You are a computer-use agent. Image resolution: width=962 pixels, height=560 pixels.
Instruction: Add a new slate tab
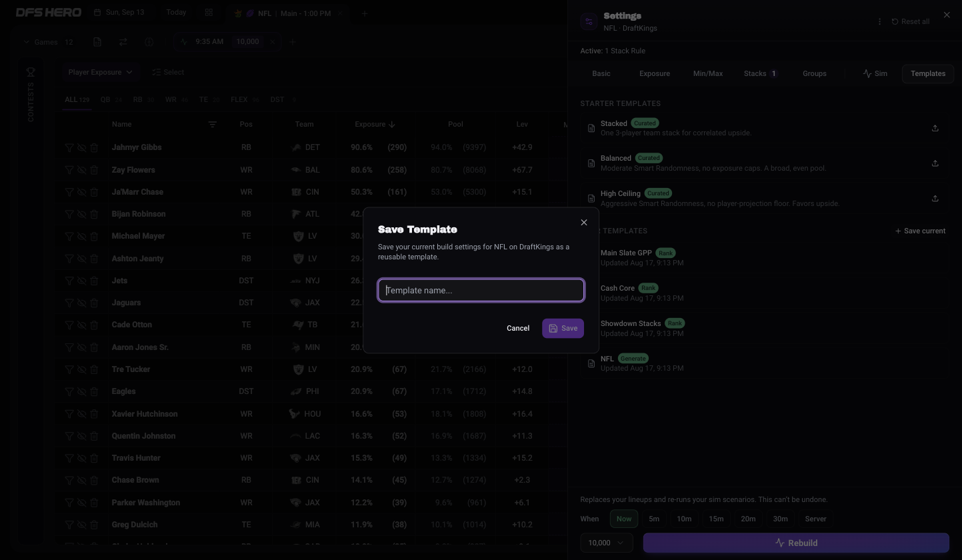pos(365,13)
